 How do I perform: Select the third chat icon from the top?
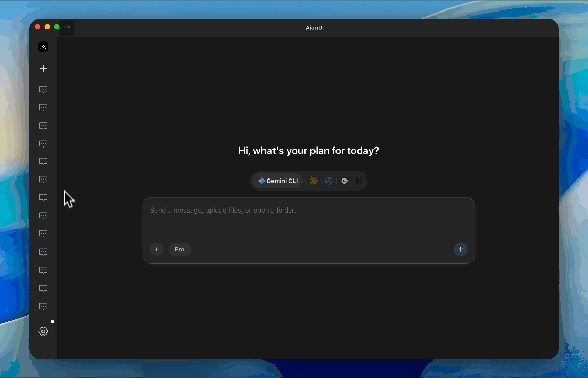(43, 125)
